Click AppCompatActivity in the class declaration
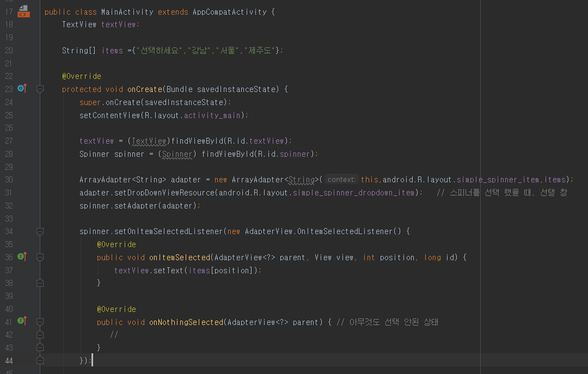 click(x=230, y=12)
